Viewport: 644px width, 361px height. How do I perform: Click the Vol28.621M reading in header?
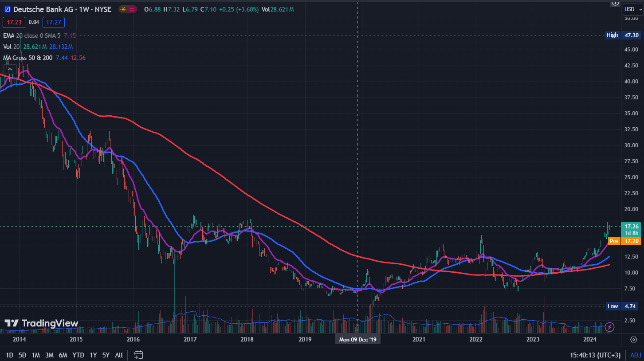coord(277,9)
